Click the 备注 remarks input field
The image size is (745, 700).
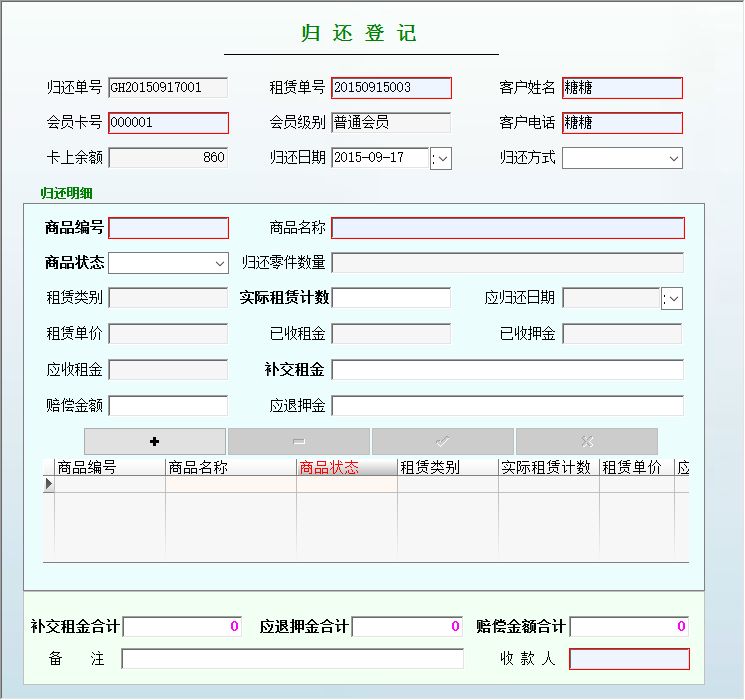(x=293, y=659)
